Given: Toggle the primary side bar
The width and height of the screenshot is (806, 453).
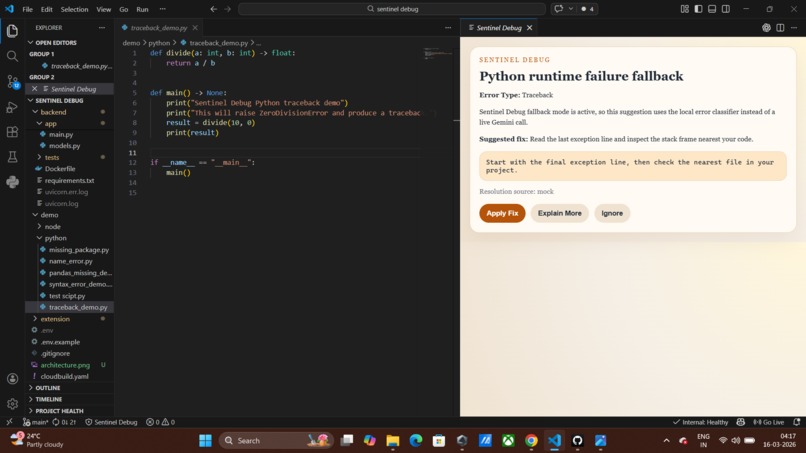Looking at the screenshot, I should [698, 9].
